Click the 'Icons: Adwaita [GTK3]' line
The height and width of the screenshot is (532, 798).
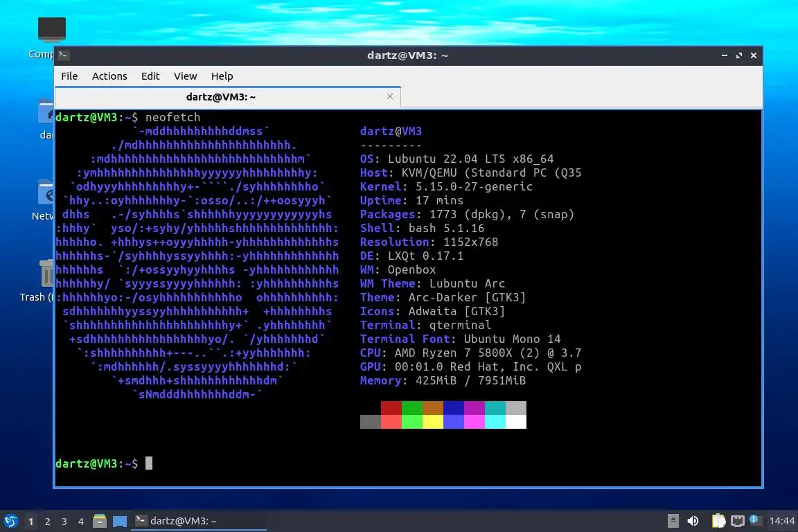tap(432, 311)
